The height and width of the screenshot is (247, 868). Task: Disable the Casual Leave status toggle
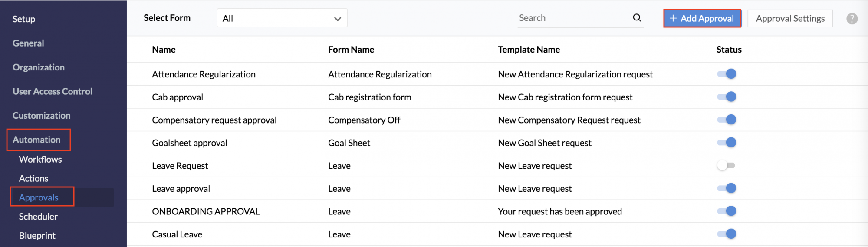727,234
